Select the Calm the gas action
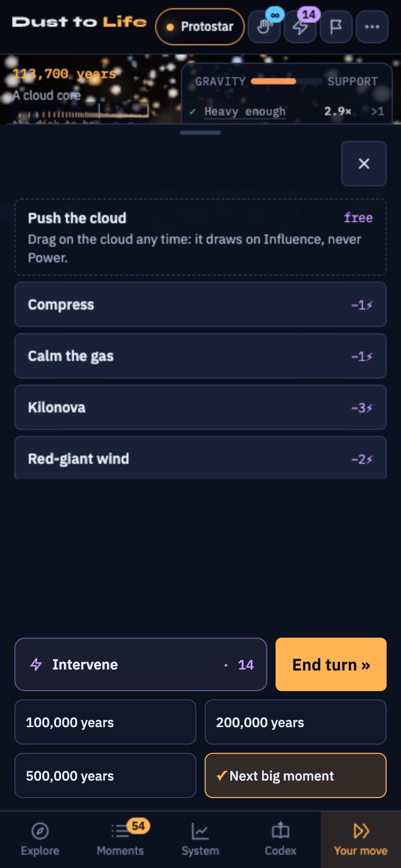Screen dimensions: 401x868 coord(200,356)
